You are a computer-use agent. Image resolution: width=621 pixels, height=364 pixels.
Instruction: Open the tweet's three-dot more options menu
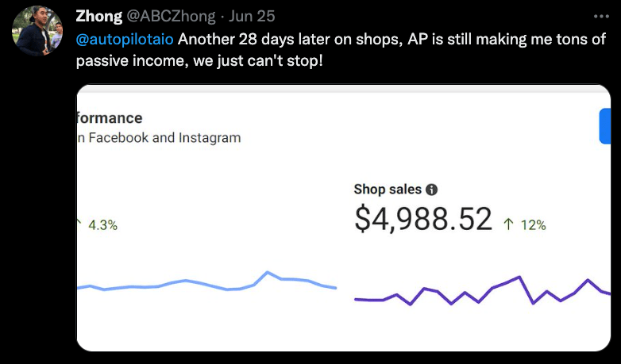coord(602,16)
